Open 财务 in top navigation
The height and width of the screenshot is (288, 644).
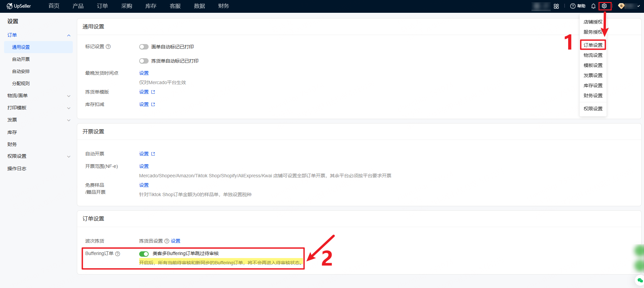coord(224,6)
